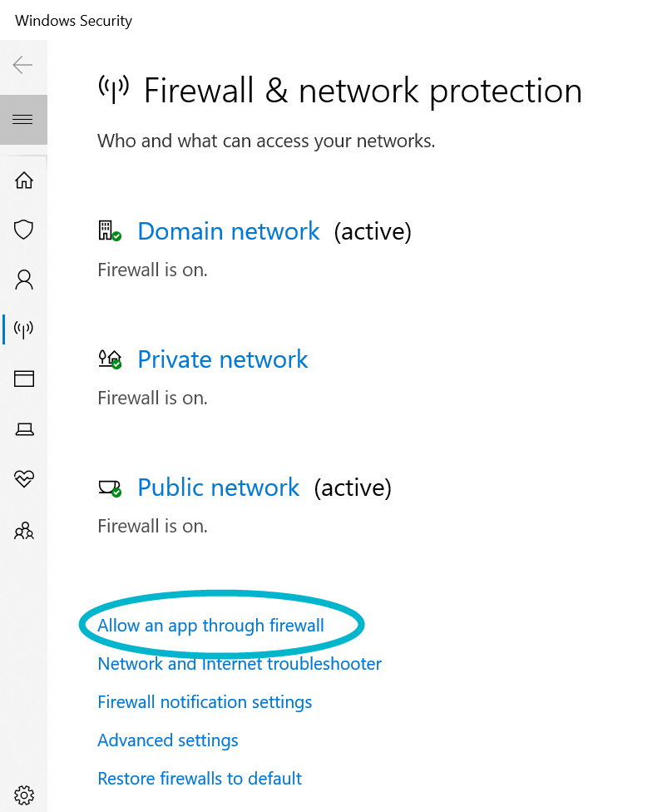
Task: Open Firewall notification settings
Action: point(205,702)
